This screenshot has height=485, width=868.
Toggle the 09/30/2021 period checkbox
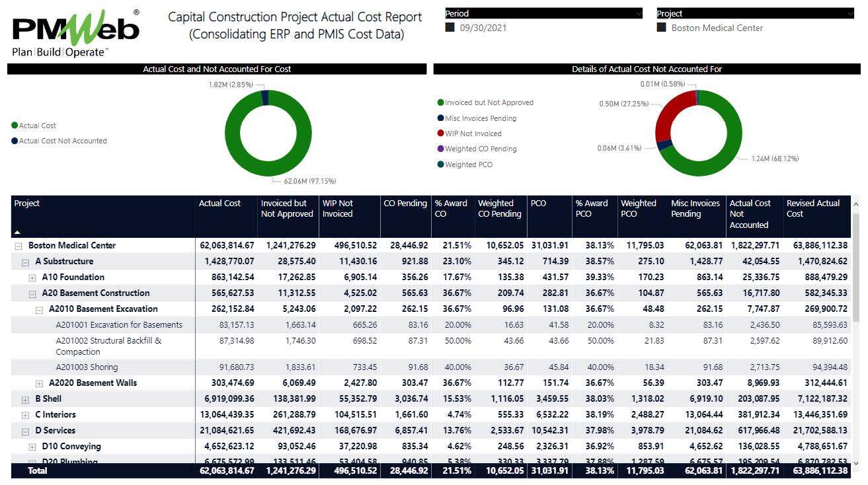[450, 28]
